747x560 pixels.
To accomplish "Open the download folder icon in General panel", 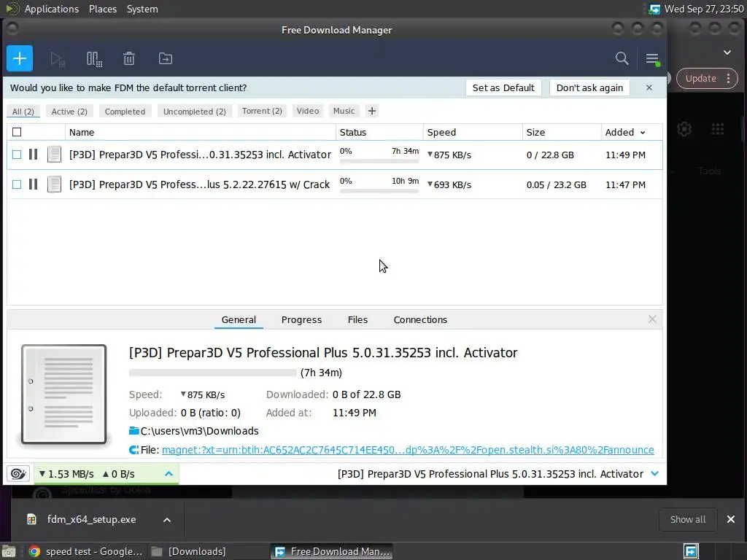I will (134, 431).
